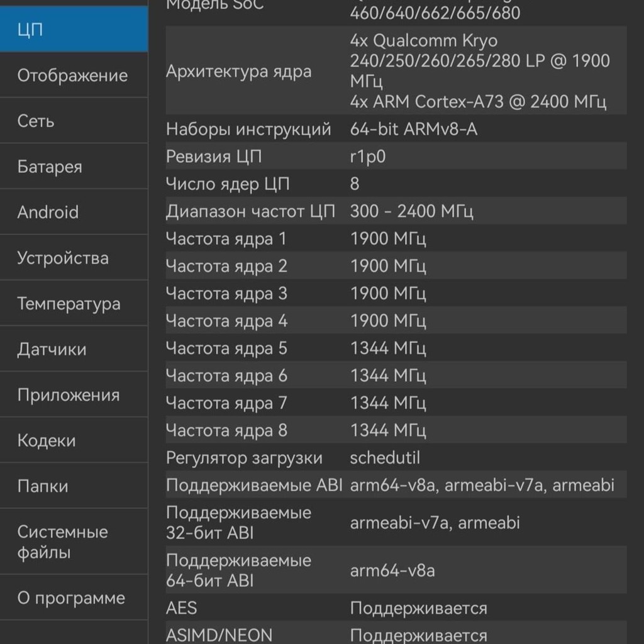The height and width of the screenshot is (644, 644).
Task: Open Системные файлы section
Action: point(74,541)
